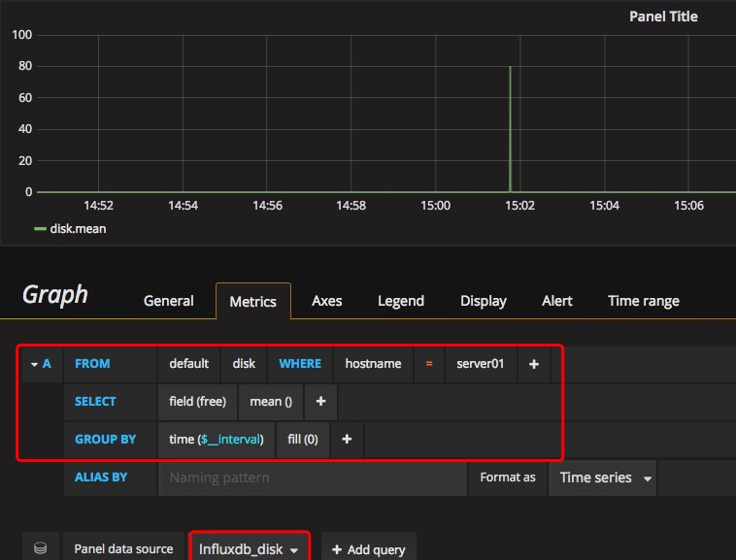Image resolution: width=736 pixels, height=560 pixels.
Task: Open the Axes tab
Action: 326,301
